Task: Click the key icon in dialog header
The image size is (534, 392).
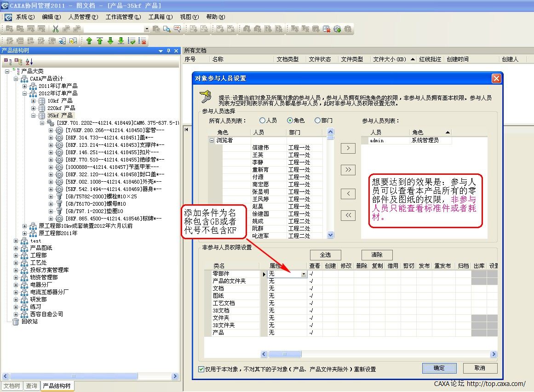Action: coord(205,97)
